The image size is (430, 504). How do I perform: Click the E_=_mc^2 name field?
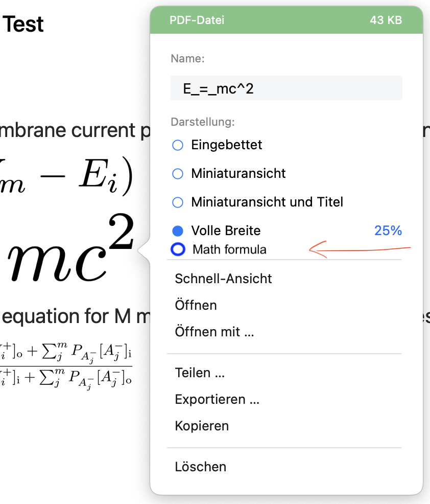(x=286, y=88)
